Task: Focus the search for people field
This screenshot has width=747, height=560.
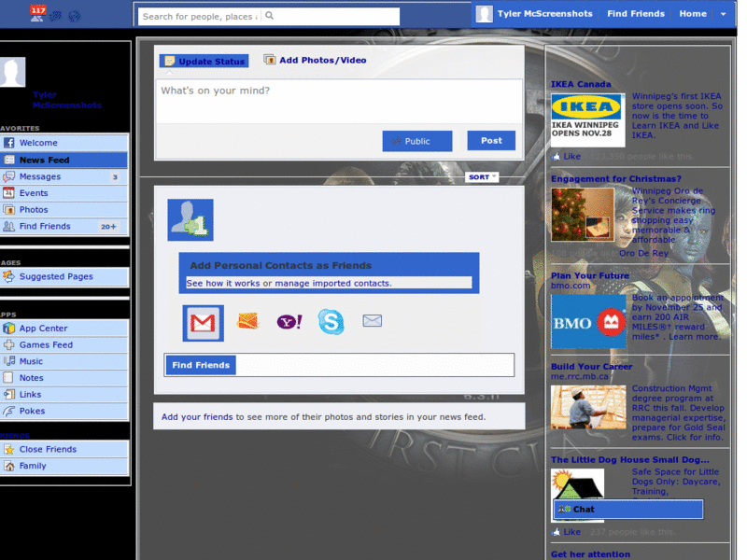Action: (200, 16)
